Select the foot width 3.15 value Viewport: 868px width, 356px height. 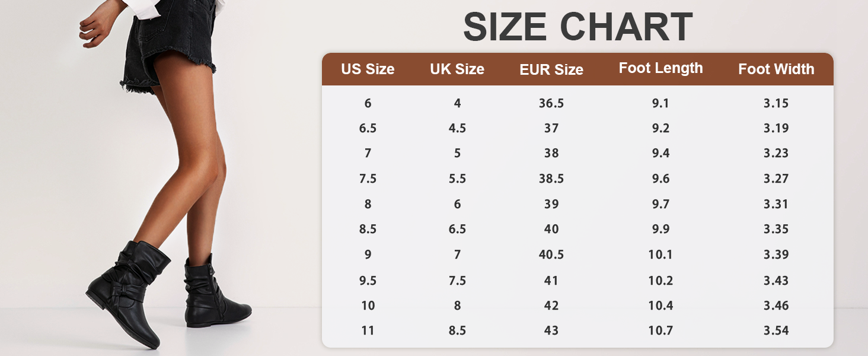pos(776,103)
